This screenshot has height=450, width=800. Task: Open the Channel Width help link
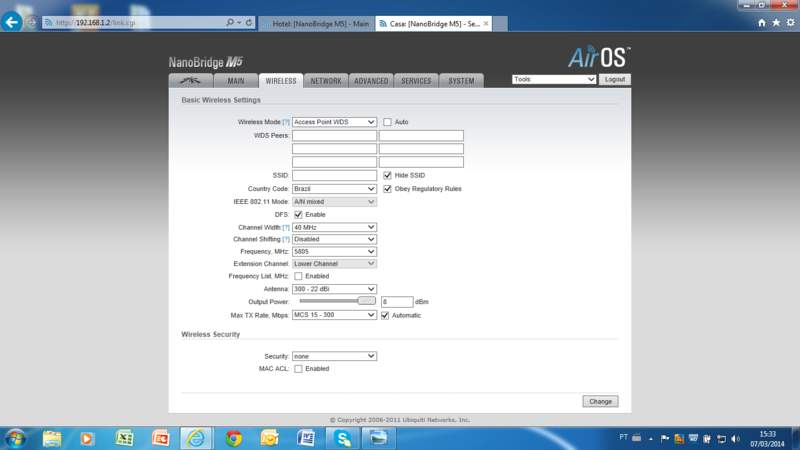coord(286,227)
